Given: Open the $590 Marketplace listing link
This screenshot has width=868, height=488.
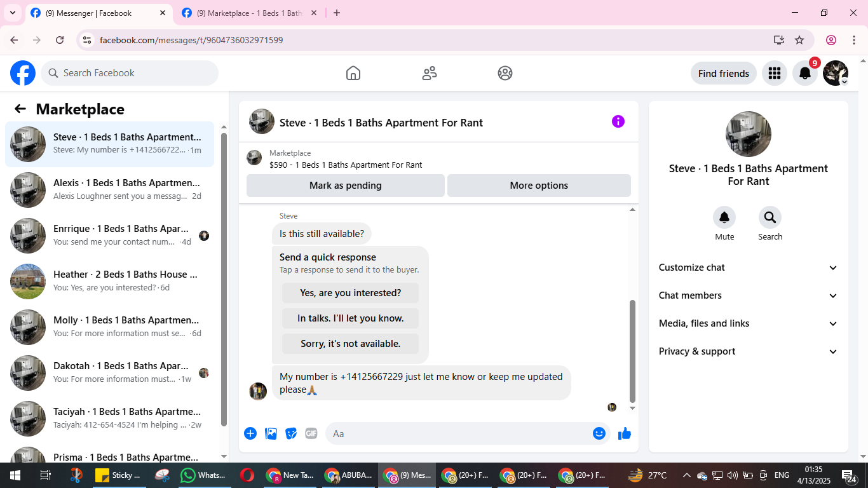Looking at the screenshot, I should 346,165.
